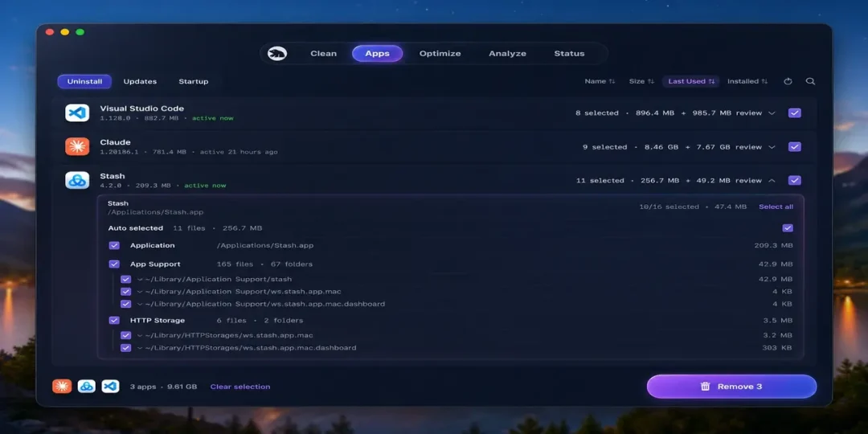868x434 pixels.
Task: Switch to the Clean tab
Action: tap(323, 54)
